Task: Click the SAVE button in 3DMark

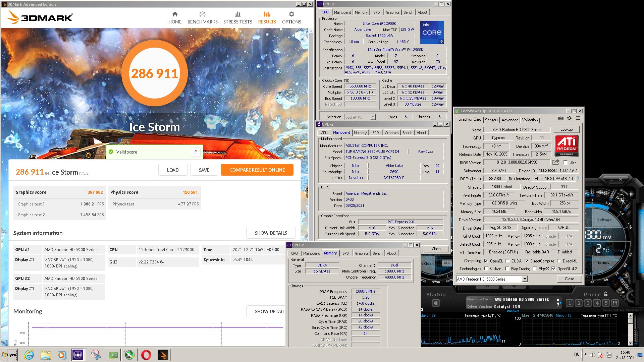Action: click(x=204, y=170)
